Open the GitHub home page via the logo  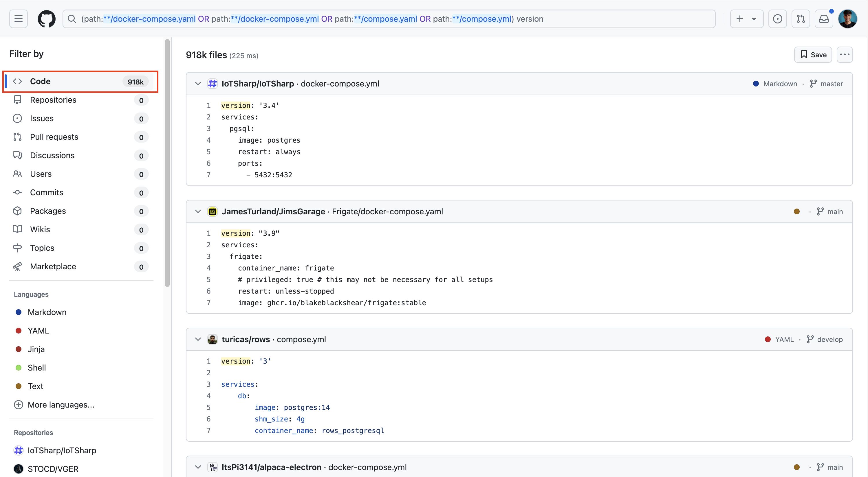[x=47, y=19]
